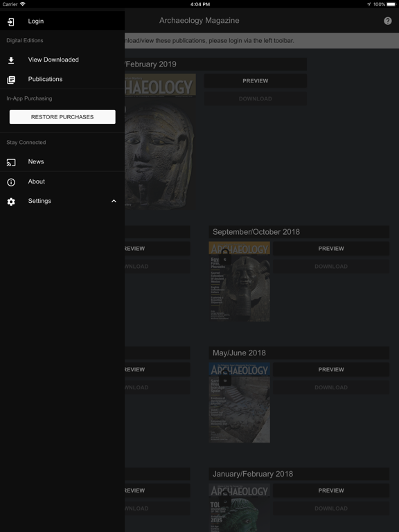
Task: Open the September/October 2018 cover thumbnail
Action: (x=239, y=281)
